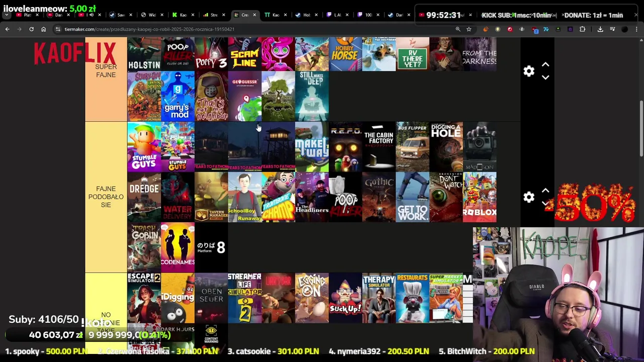Move SUPER FAJNE tier up with arrow

pos(545,65)
